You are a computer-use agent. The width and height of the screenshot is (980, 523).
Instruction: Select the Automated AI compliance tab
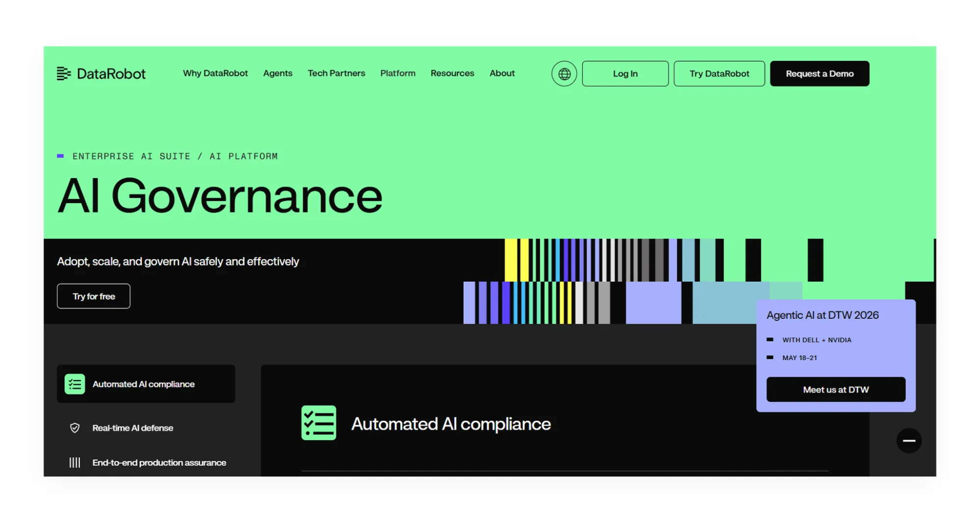(x=146, y=384)
